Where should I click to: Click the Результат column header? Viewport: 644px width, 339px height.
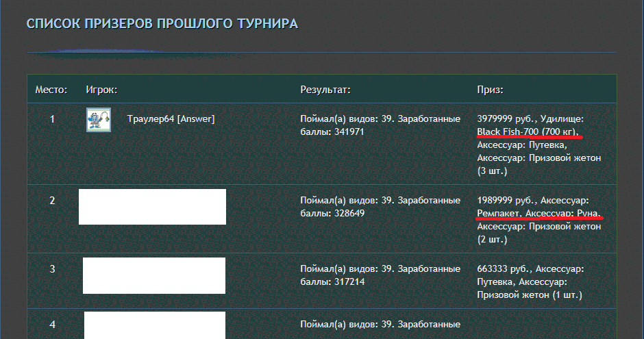(325, 90)
